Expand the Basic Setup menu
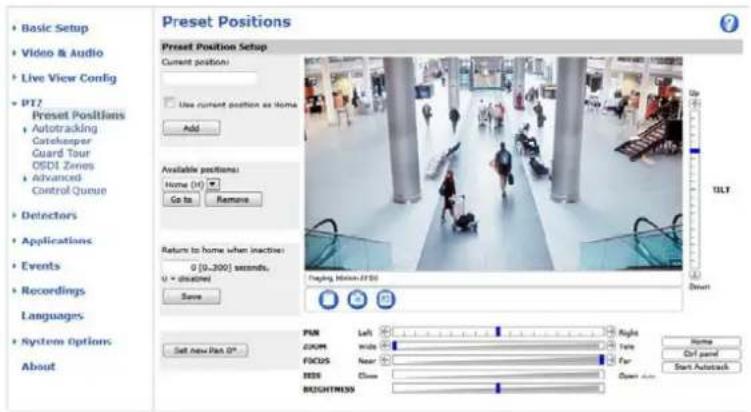 pyautogui.click(x=55, y=28)
